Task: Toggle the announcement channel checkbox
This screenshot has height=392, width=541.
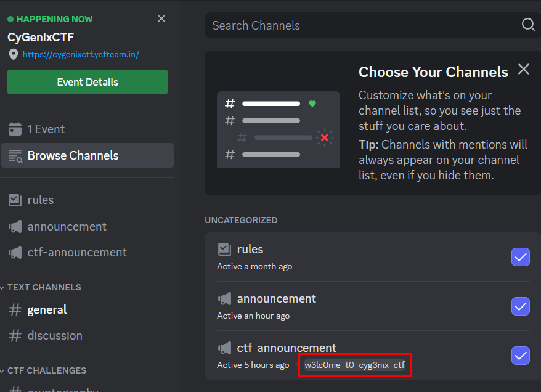Action: point(520,306)
